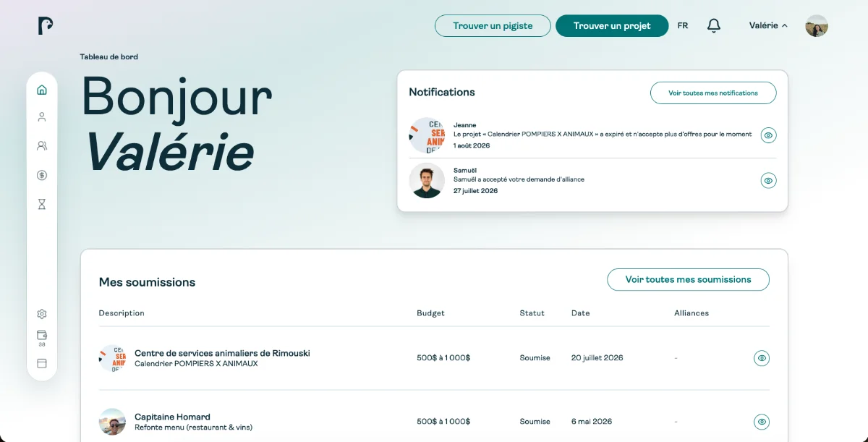Image resolution: width=868 pixels, height=442 pixels.
Task: View the Centre de services animaliers submission
Action: [x=761, y=358]
